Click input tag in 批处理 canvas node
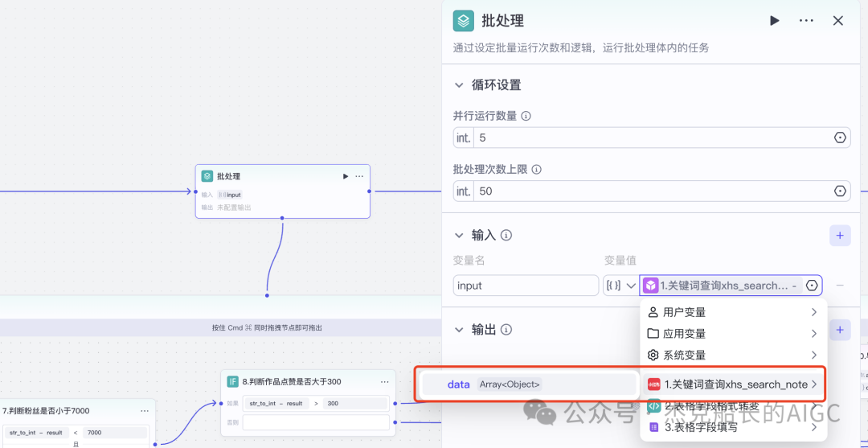This screenshot has width=868, height=448. tap(230, 195)
